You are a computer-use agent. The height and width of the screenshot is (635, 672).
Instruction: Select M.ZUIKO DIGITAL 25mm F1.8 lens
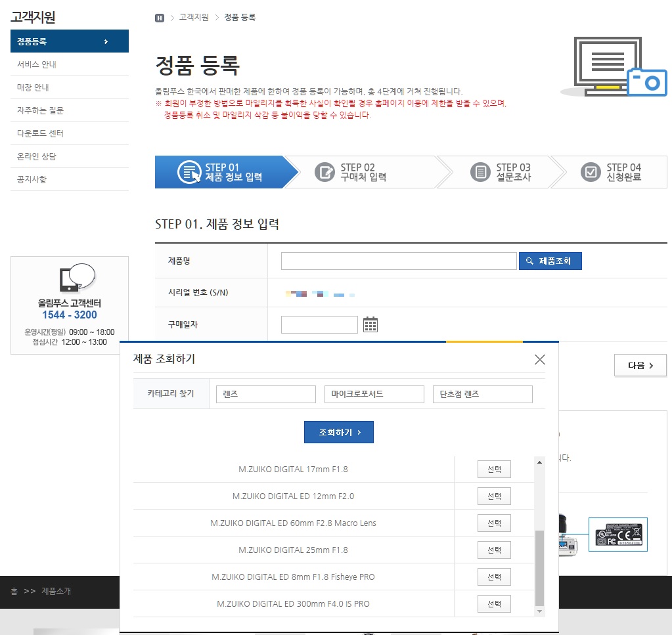coord(494,550)
